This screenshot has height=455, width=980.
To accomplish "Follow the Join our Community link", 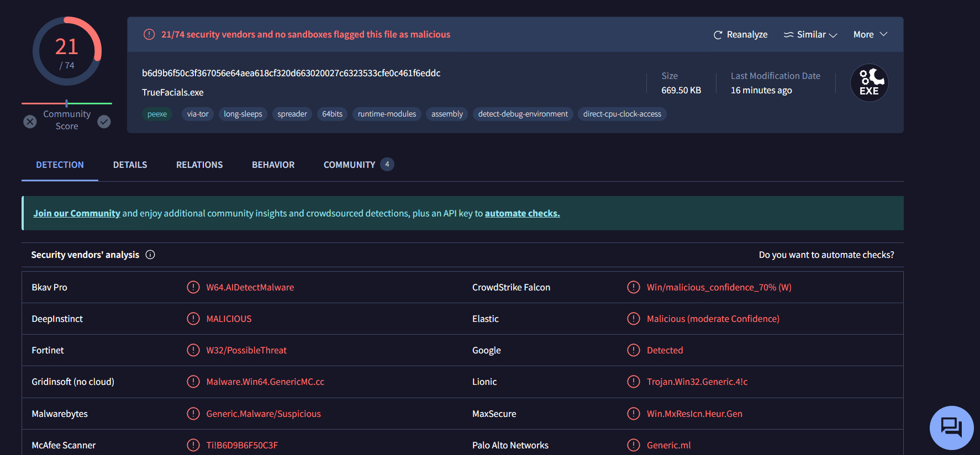I will (77, 213).
